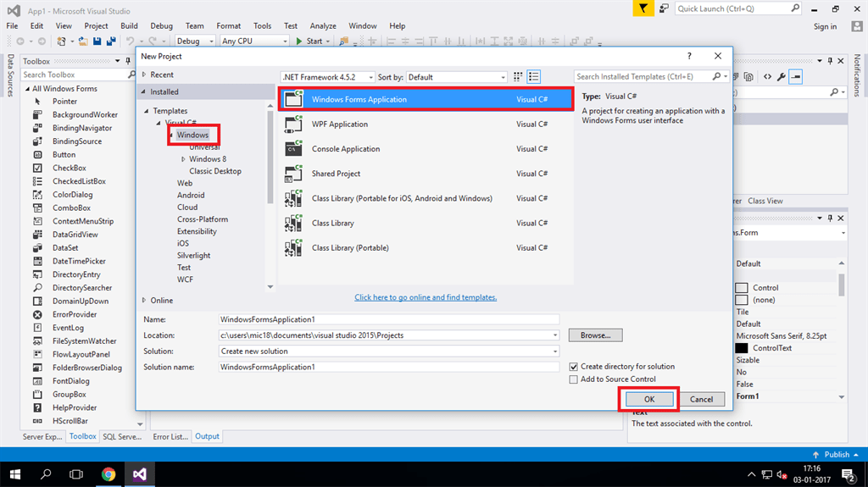Viewport: 868px width, 487px height.
Task: Click Sign in
Action: coord(825,26)
